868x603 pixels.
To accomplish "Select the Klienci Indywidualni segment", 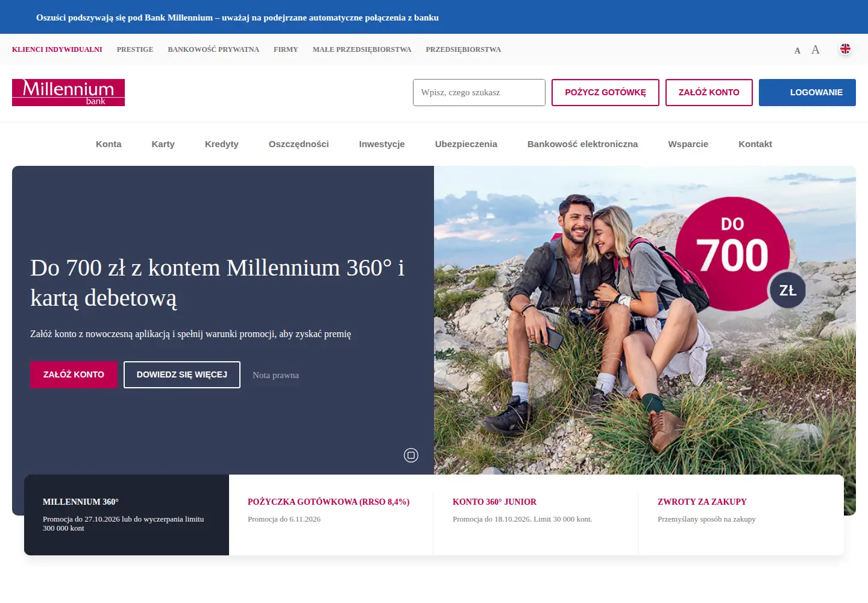I will coord(57,49).
